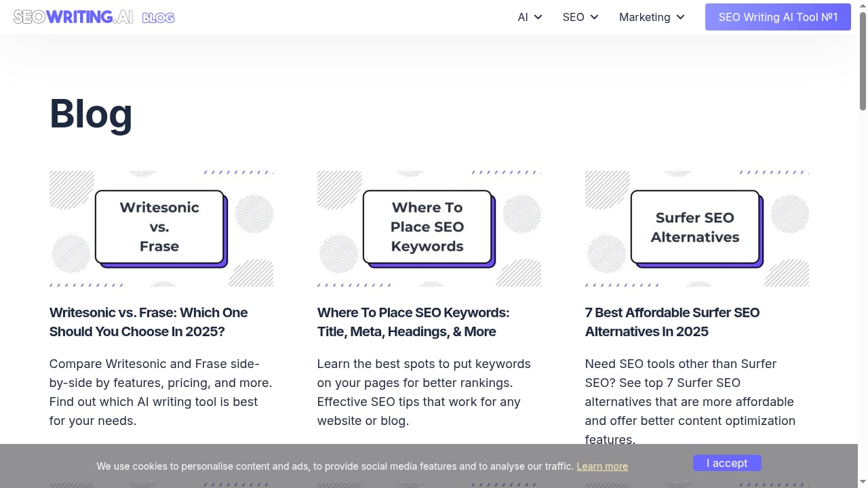Follow the Learn more cookie link
This screenshot has width=868, height=488.
click(602, 466)
